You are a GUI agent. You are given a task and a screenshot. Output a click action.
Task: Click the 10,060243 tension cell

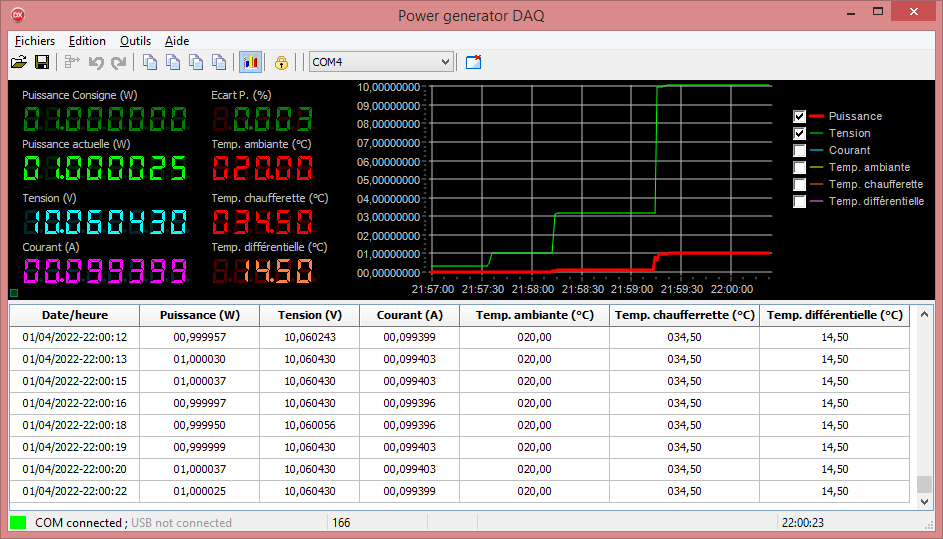coord(310,337)
